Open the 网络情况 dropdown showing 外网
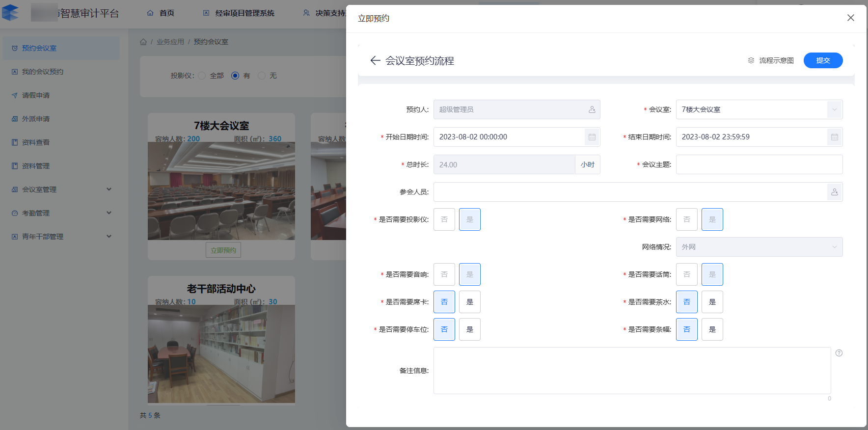This screenshot has height=430, width=868. click(759, 247)
